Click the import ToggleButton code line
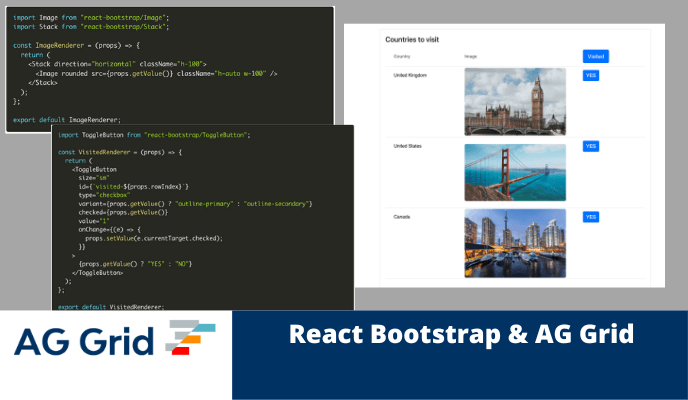The image size is (688, 400). (154, 134)
